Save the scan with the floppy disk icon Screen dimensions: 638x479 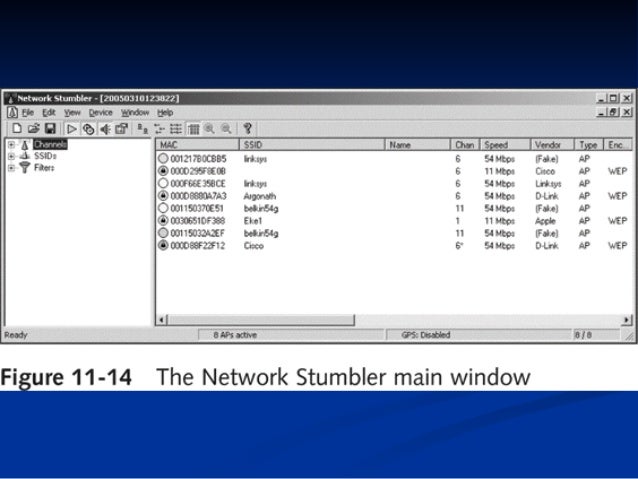coord(50,129)
